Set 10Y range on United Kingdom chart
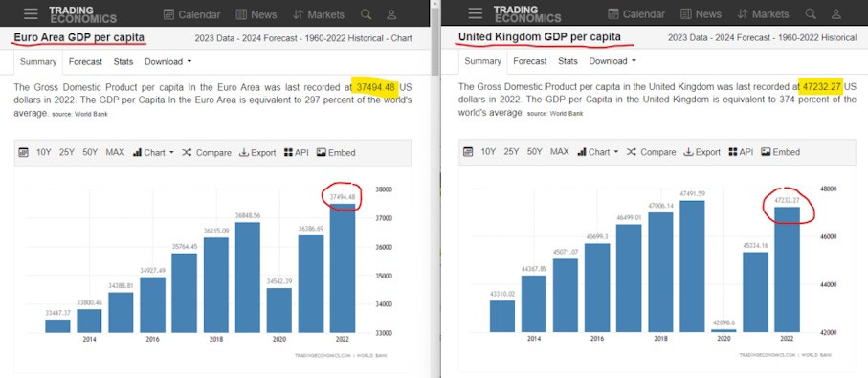 (x=488, y=152)
